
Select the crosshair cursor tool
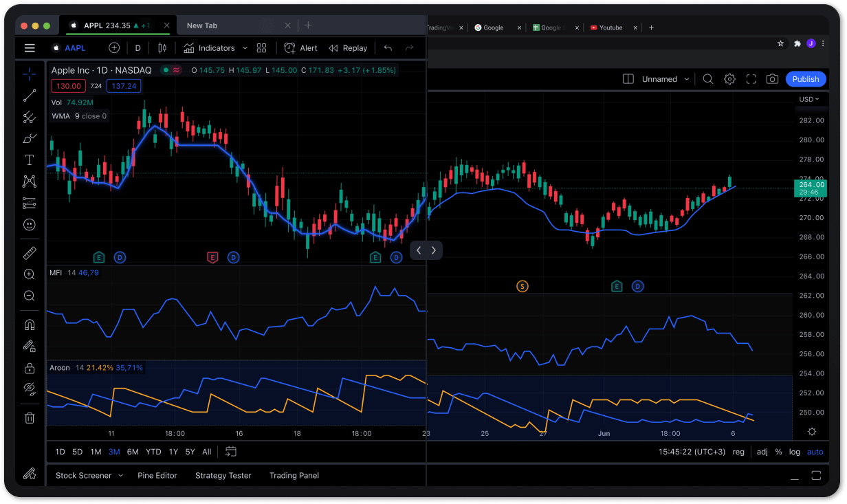(x=29, y=74)
